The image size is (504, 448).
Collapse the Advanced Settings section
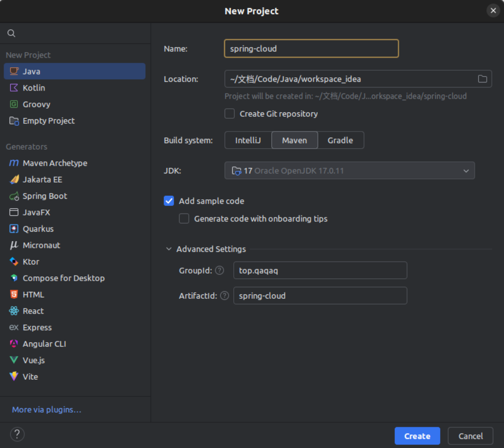click(x=169, y=249)
